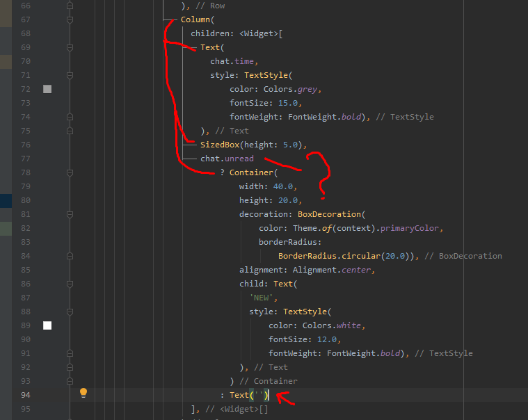Collapse the Text( block at line 69
The width and height of the screenshot is (528, 420).
70,48
